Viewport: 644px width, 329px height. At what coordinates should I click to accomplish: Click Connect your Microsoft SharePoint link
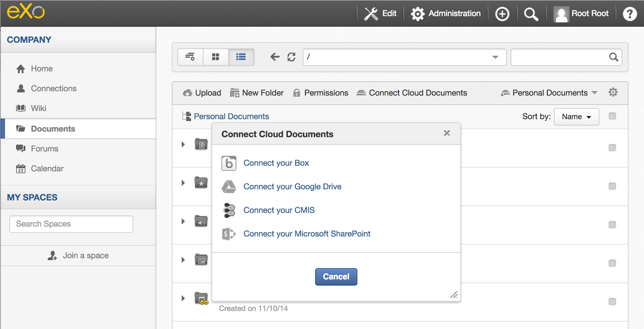coord(307,234)
